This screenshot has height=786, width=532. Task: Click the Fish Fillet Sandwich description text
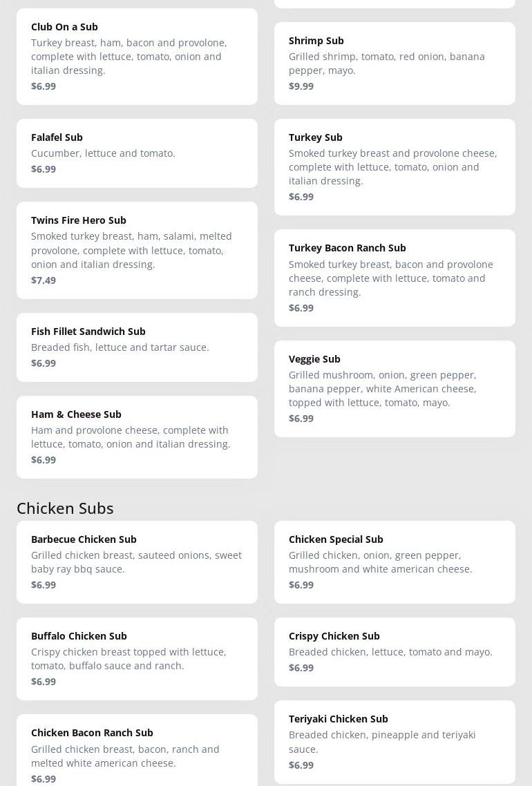[120, 347]
